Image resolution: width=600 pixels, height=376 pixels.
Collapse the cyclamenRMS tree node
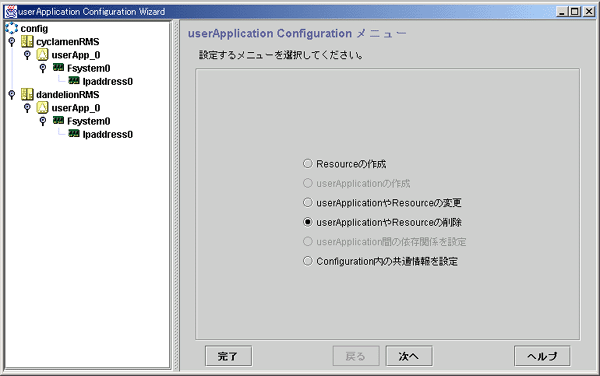(x=12, y=41)
